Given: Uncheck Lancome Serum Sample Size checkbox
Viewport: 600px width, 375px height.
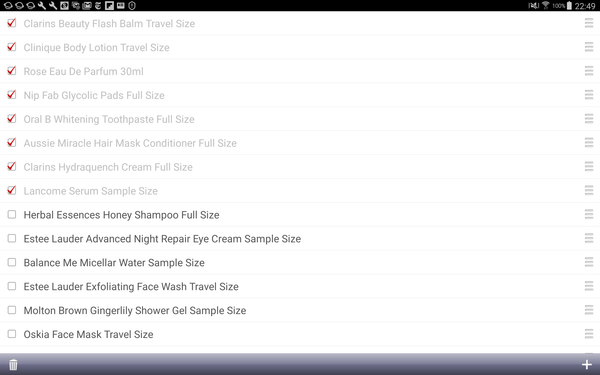Looking at the screenshot, I should [12, 190].
